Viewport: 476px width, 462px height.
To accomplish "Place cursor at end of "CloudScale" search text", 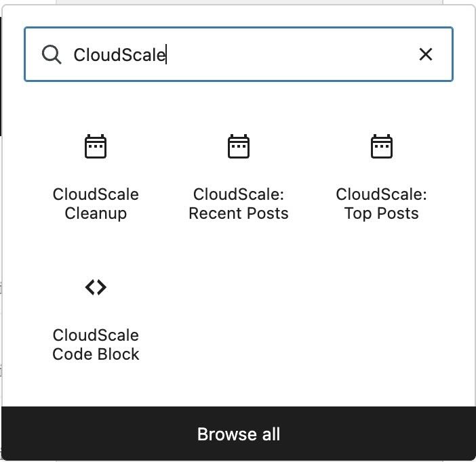I will (167, 55).
